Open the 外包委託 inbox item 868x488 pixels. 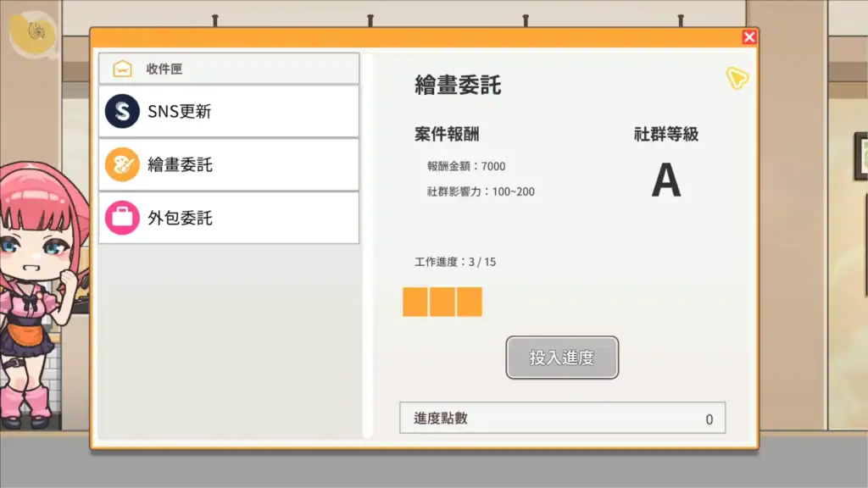229,218
